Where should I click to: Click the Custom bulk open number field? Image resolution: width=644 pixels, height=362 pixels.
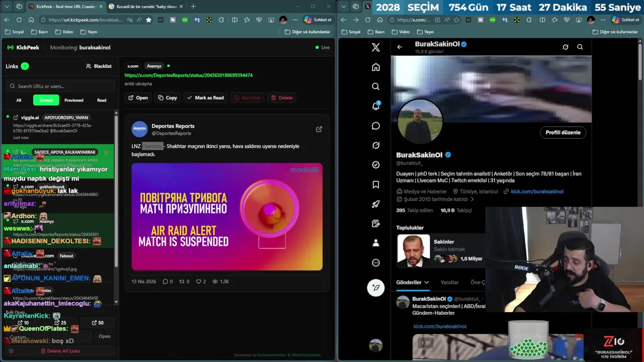click(48, 337)
